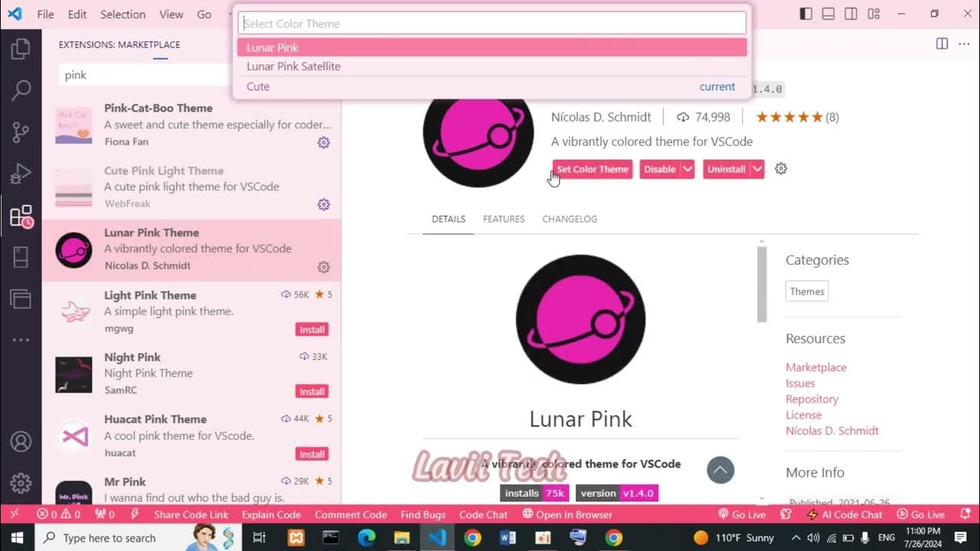
Task: Click the Select Color Theme input field
Action: point(492,23)
